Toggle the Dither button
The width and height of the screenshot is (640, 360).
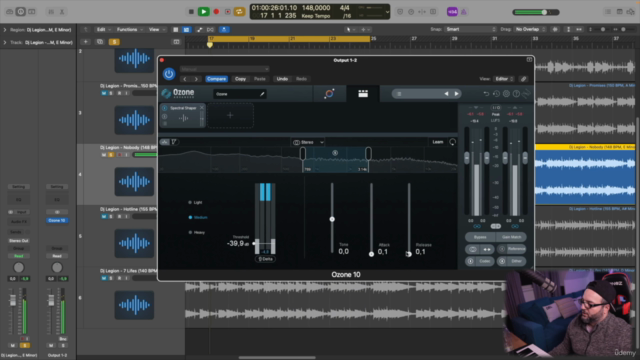512,261
